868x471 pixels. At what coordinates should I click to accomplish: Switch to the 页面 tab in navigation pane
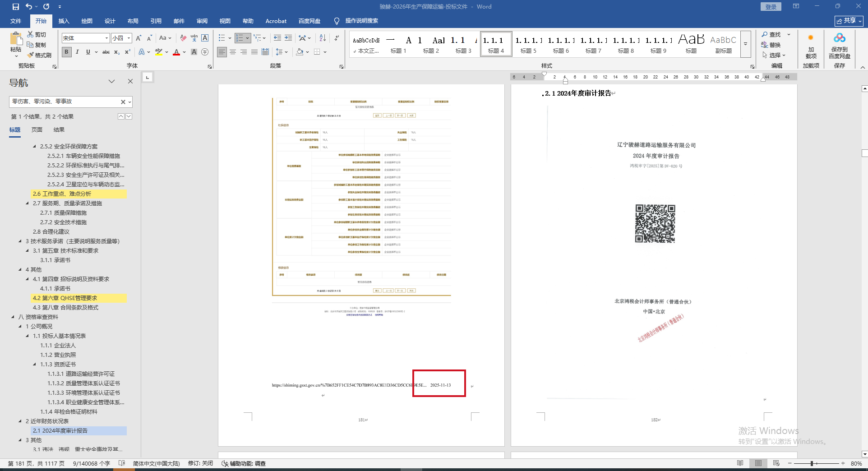pos(37,130)
